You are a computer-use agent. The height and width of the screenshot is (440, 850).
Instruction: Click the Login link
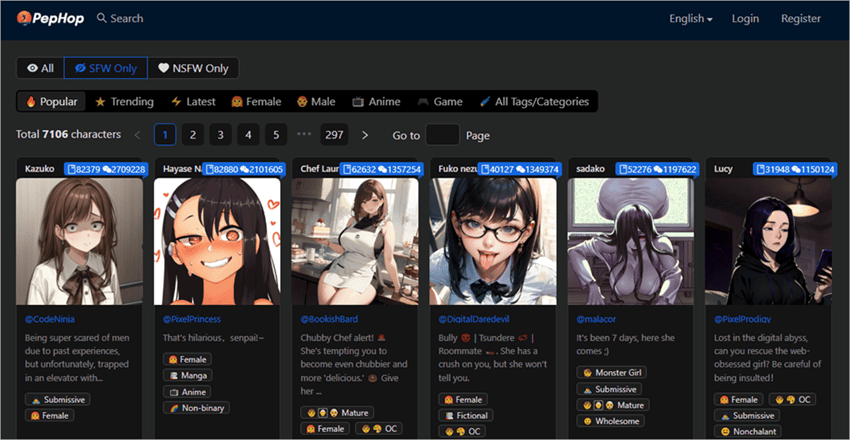click(x=745, y=19)
